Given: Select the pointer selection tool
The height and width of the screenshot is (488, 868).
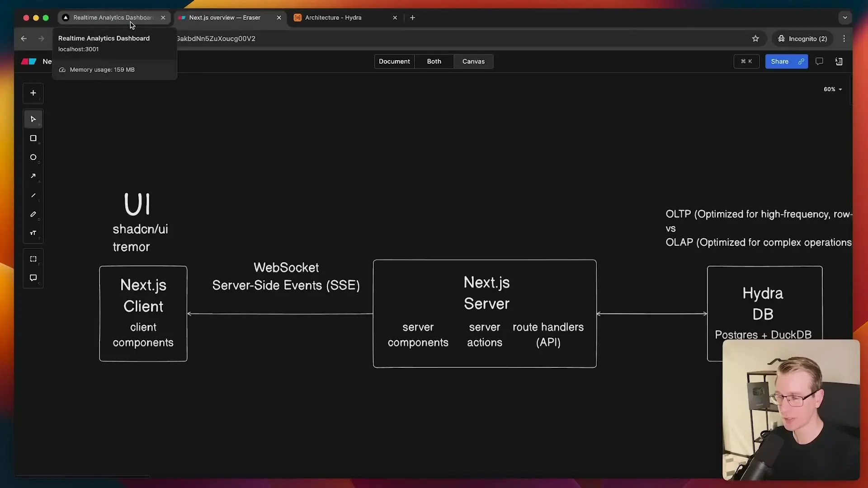Looking at the screenshot, I should [33, 119].
